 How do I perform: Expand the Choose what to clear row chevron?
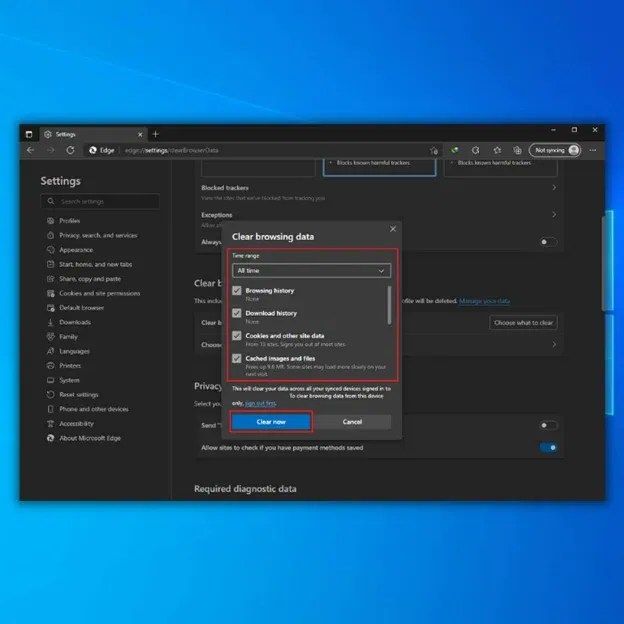click(x=554, y=345)
